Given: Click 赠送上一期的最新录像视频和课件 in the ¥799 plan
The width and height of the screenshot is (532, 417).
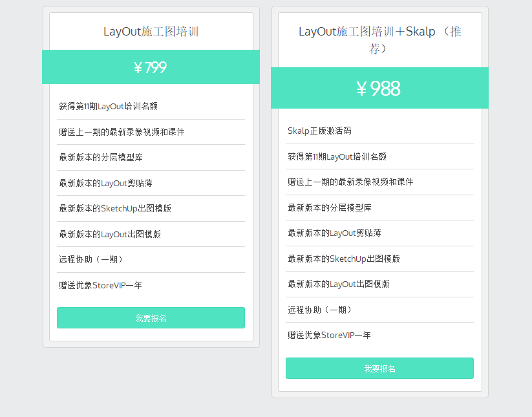Looking at the screenshot, I should [x=122, y=132].
